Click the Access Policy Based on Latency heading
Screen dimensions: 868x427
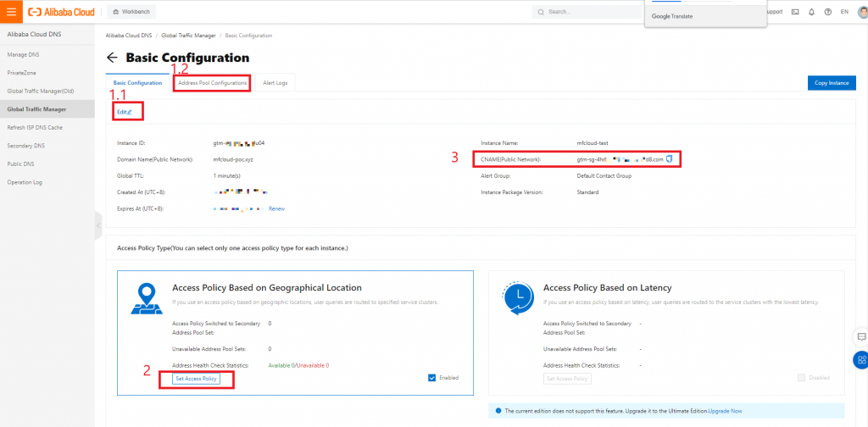607,287
